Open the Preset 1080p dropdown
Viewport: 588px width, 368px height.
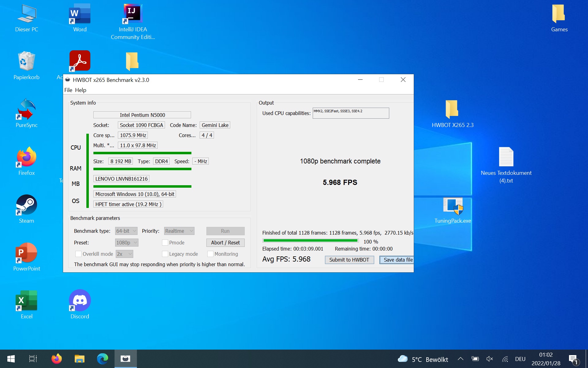tap(127, 243)
